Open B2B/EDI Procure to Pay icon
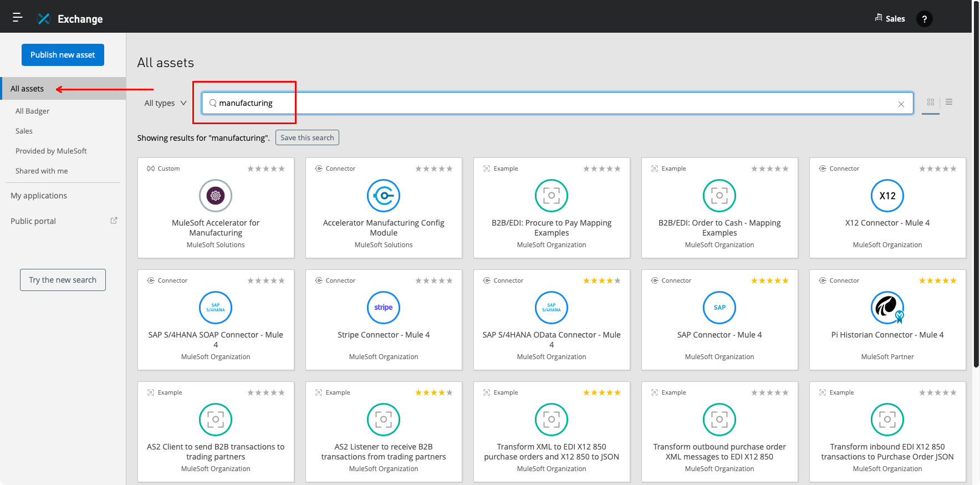This screenshot has height=485, width=980. pyautogui.click(x=552, y=196)
